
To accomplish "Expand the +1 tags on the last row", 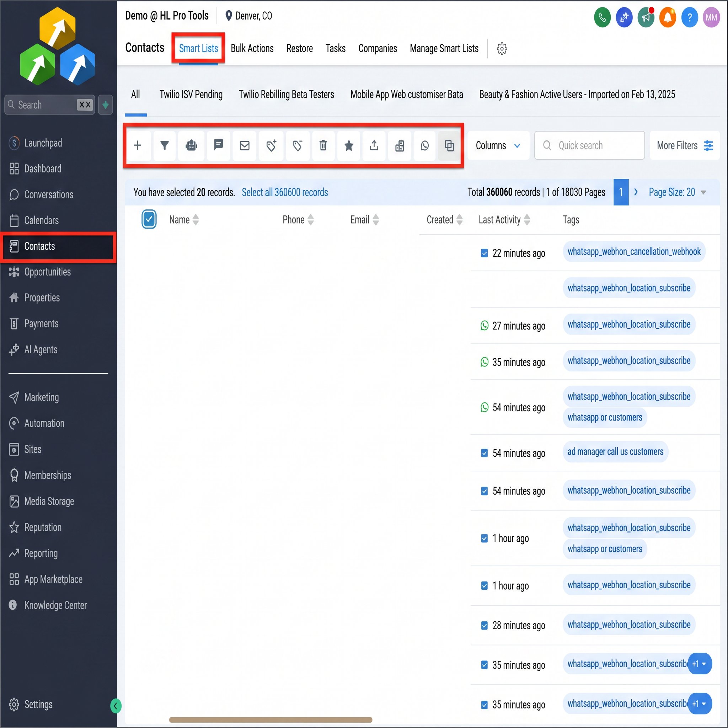I will 700,703.
